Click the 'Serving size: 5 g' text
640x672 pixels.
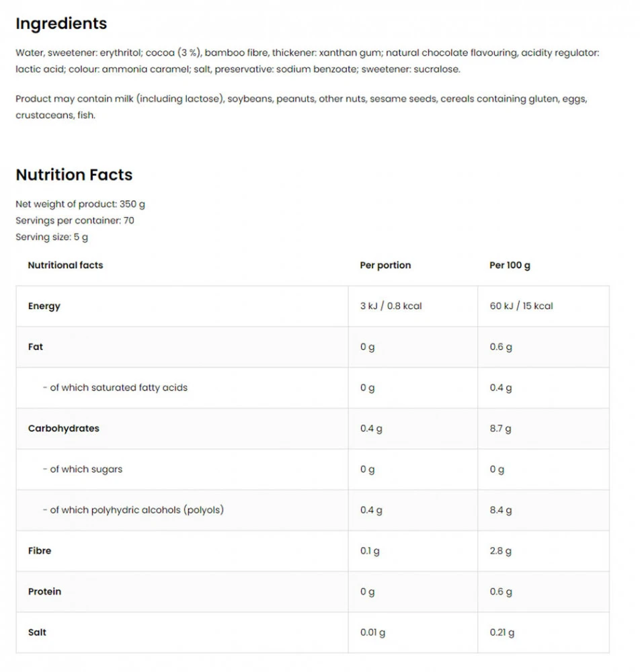(52, 237)
